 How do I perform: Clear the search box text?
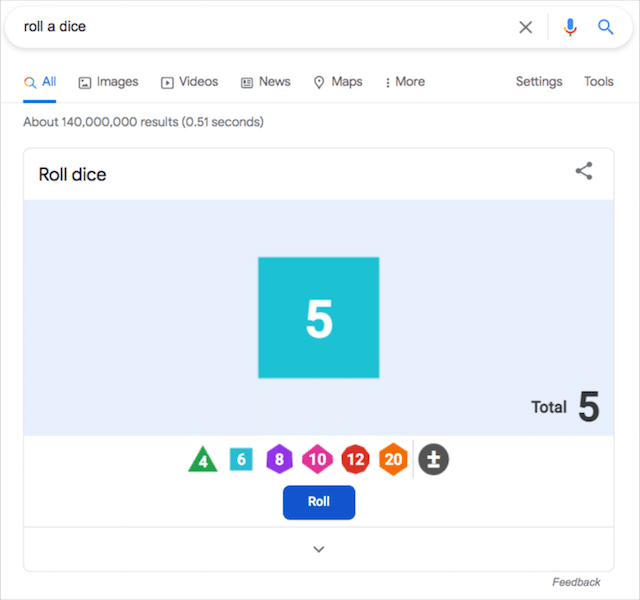526,27
